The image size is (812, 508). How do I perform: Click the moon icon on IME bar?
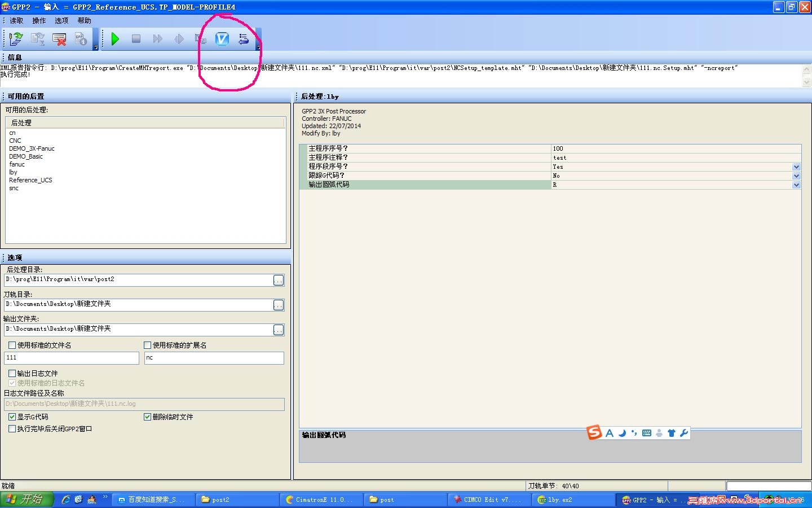(x=622, y=433)
